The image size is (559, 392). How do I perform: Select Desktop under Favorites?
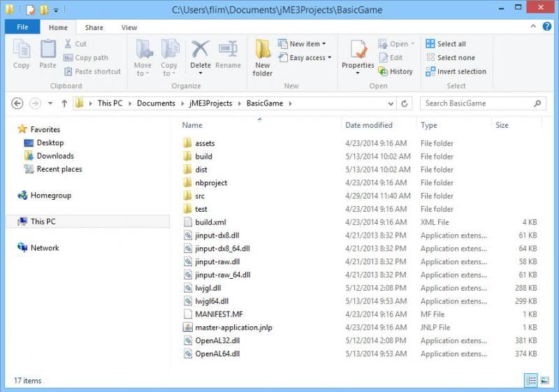(x=44, y=143)
